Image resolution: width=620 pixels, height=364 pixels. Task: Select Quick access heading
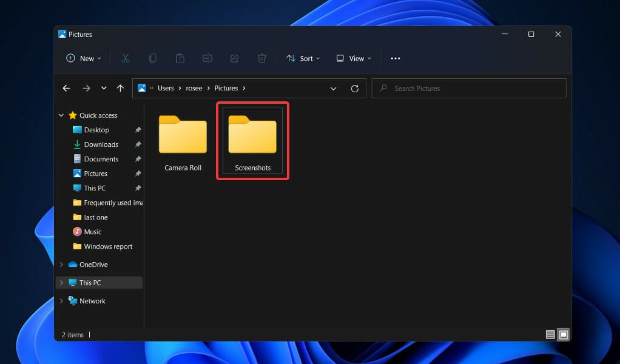[98, 115]
